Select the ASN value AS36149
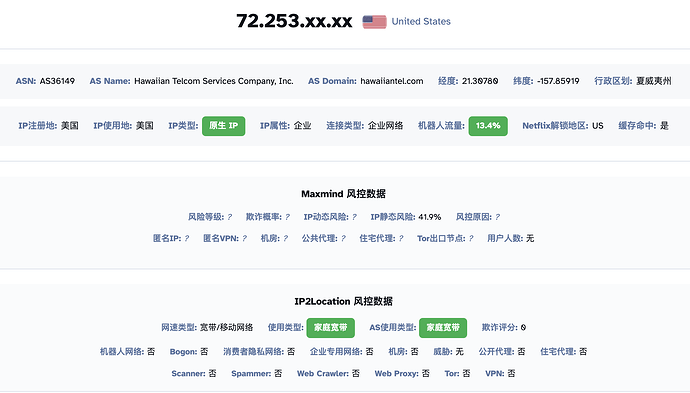Image resolution: width=690 pixels, height=393 pixels. pyautogui.click(x=57, y=81)
